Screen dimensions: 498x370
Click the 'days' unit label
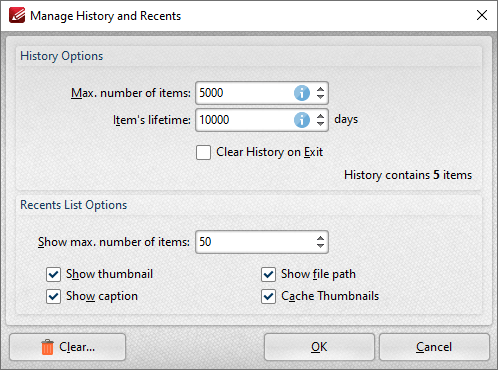click(x=346, y=119)
